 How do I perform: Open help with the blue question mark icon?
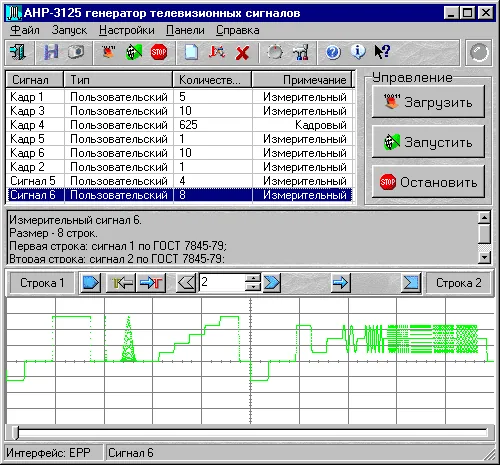(x=333, y=52)
